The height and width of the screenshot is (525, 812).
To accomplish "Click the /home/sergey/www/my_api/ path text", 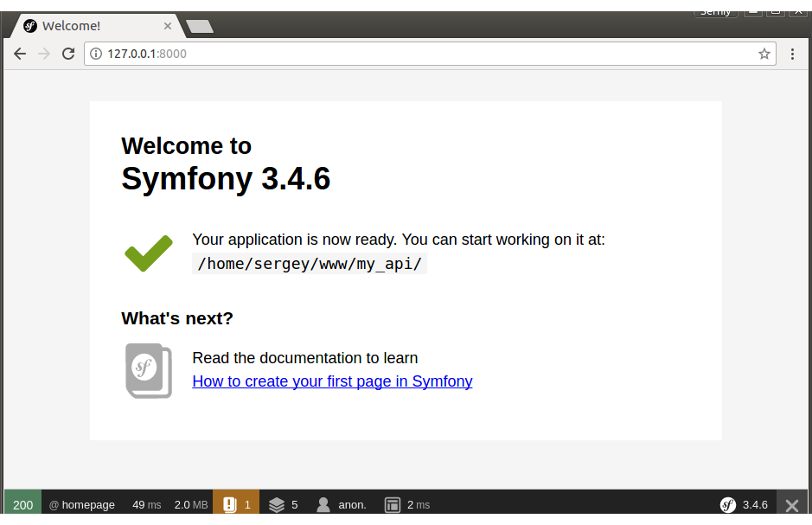I will click(x=310, y=264).
